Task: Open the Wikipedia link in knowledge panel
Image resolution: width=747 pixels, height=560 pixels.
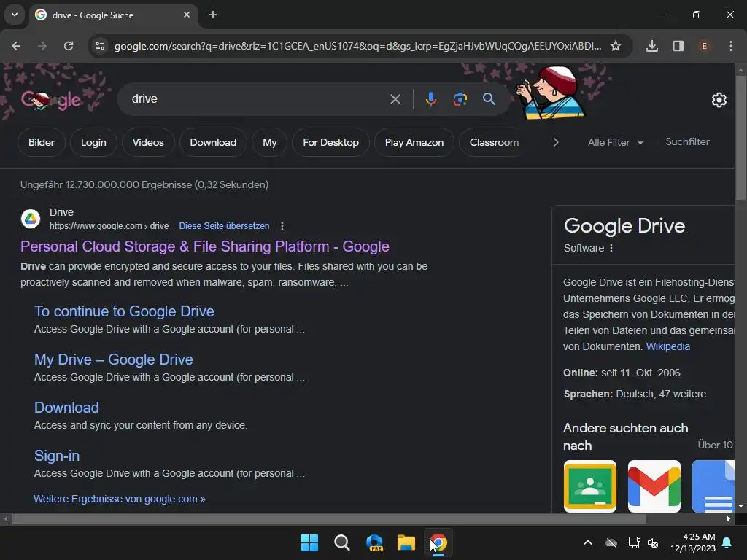Action: click(x=668, y=346)
